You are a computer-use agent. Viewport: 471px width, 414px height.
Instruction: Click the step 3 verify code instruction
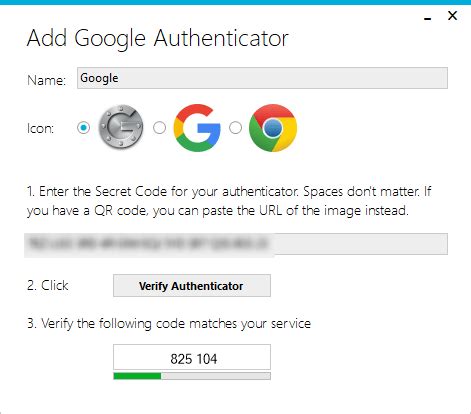[x=169, y=324]
